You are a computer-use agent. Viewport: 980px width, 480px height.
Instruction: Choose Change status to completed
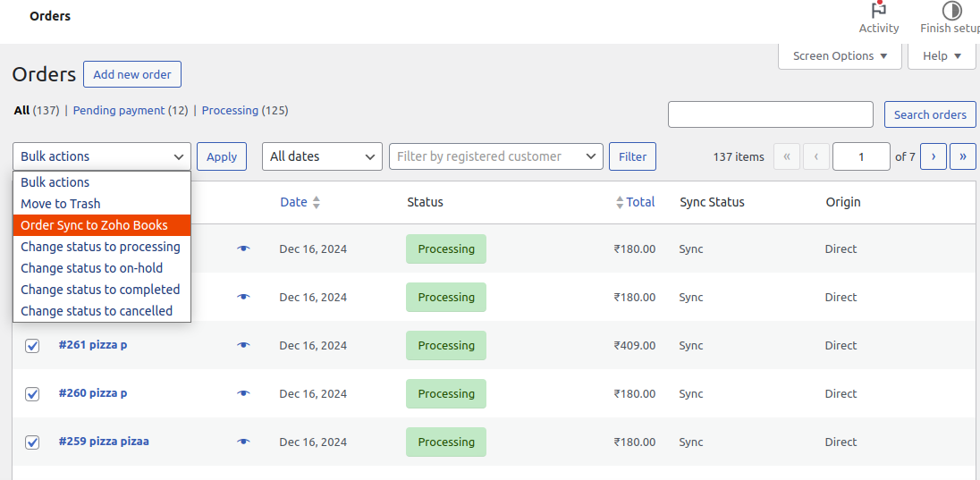click(100, 290)
